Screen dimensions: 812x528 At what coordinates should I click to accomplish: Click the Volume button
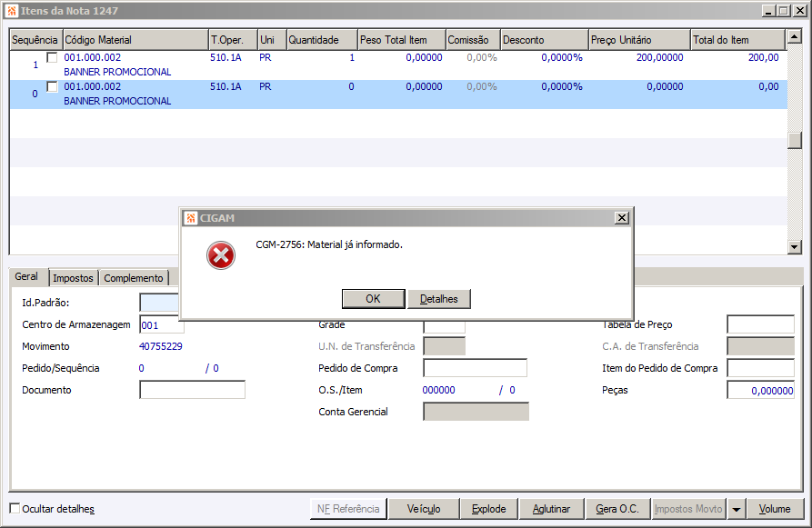coord(775,509)
